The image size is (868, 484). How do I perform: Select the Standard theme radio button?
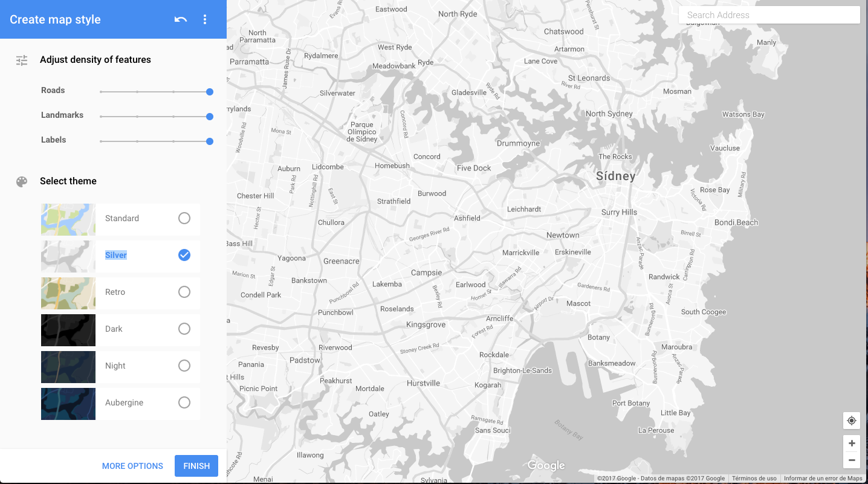coord(184,218)
